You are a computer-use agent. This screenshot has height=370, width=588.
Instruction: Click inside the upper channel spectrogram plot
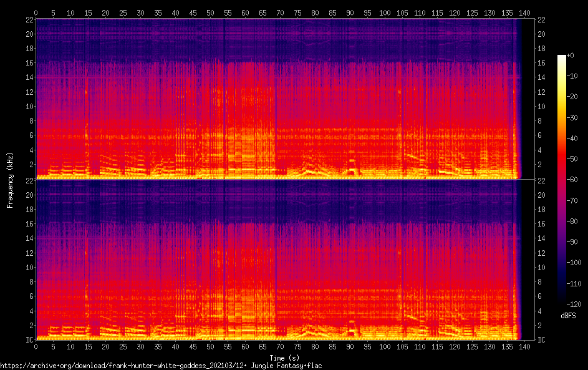285,99
